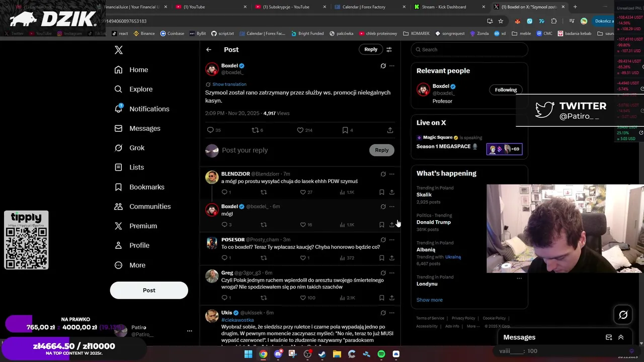644x362 pixels.
Task: Go back using the arrow beside Post
Action: pyautogui.click(x=209, y=49)
